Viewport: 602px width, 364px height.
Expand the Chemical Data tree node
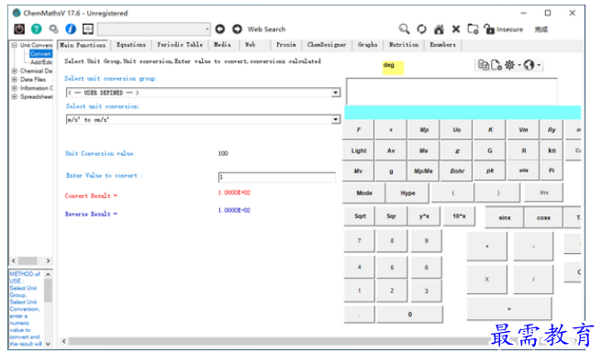click(14, 71)
